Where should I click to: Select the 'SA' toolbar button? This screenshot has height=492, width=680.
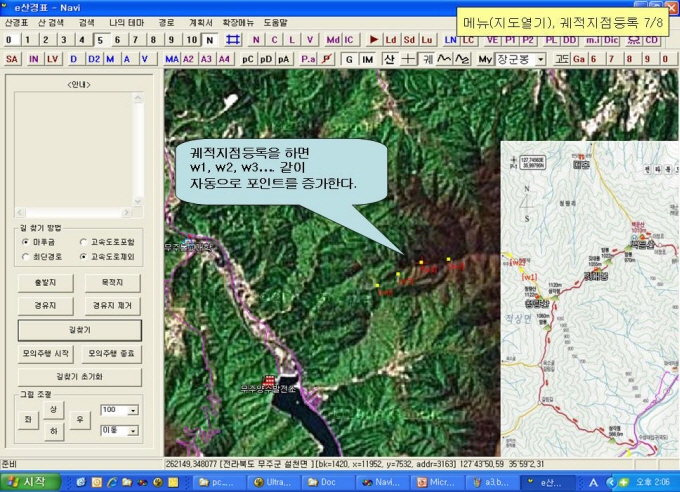point(12,59)
